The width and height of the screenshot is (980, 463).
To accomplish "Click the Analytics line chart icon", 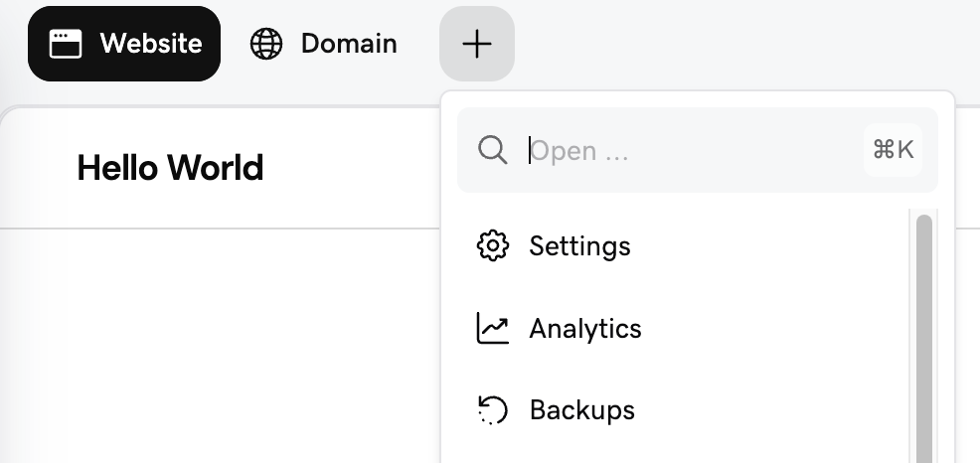I will tap(493, 328).
